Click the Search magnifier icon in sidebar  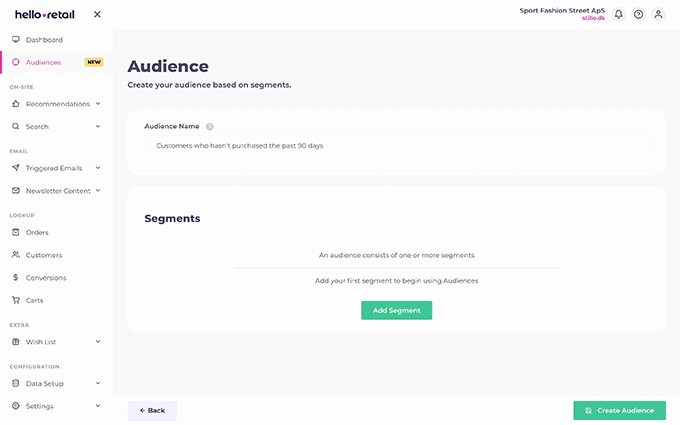pos(16,126)
